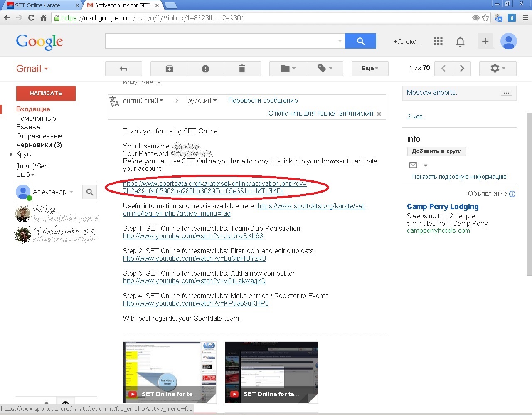The width and height of the screenshot is (532, 415).
Task: Go to the older message arrow
Action: coord(462,69)
